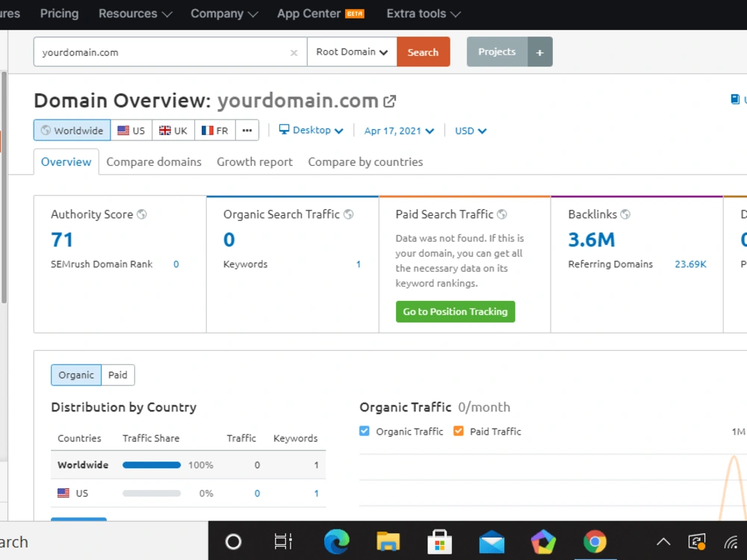
Task: Click the Windows taskbar search box
Action: (x=104, y=541)
